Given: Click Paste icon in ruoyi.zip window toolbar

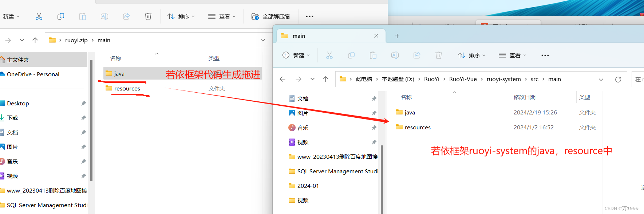Looking at the screenshot, I should tap(83, 16).
